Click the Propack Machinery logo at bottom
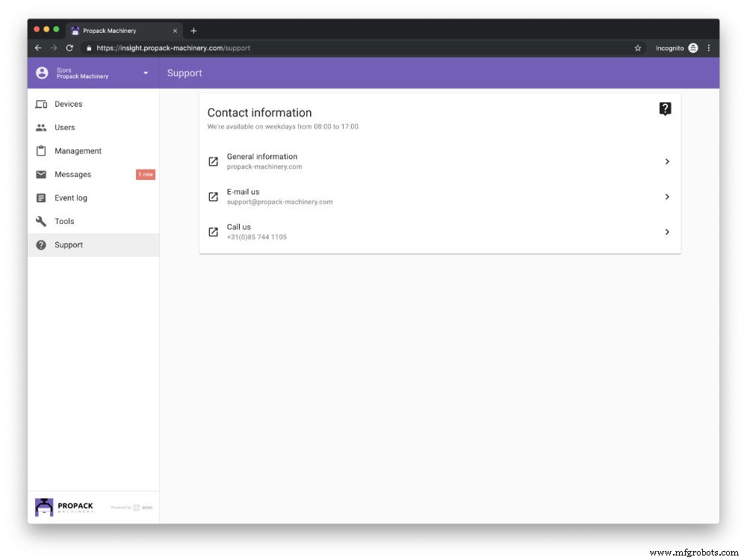 click(x=65, y=507)
